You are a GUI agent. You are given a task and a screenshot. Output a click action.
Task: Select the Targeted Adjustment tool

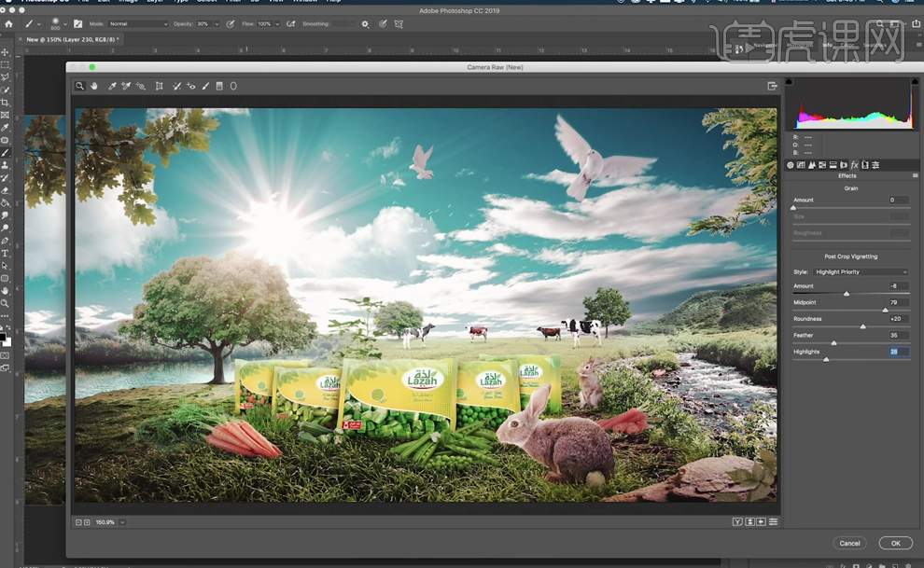[140, 86]
